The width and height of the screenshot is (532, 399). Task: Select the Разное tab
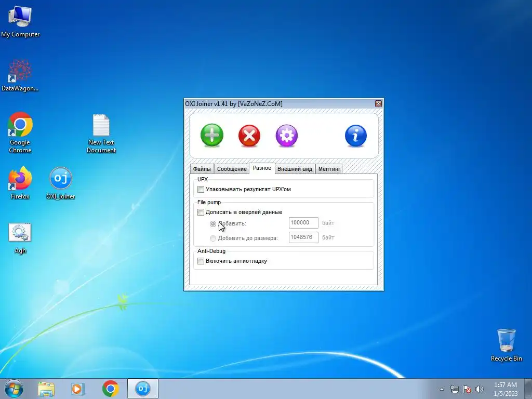[x=262, y=168]
